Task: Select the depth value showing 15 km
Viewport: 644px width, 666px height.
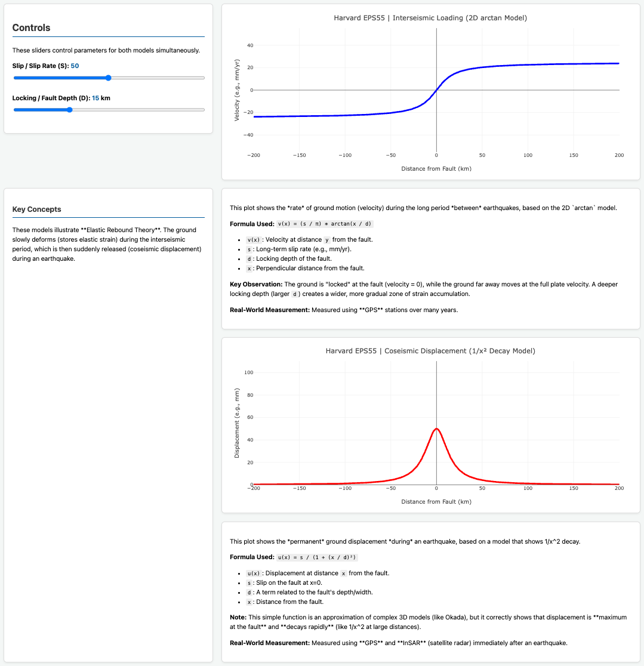Action: coord(100,97)
